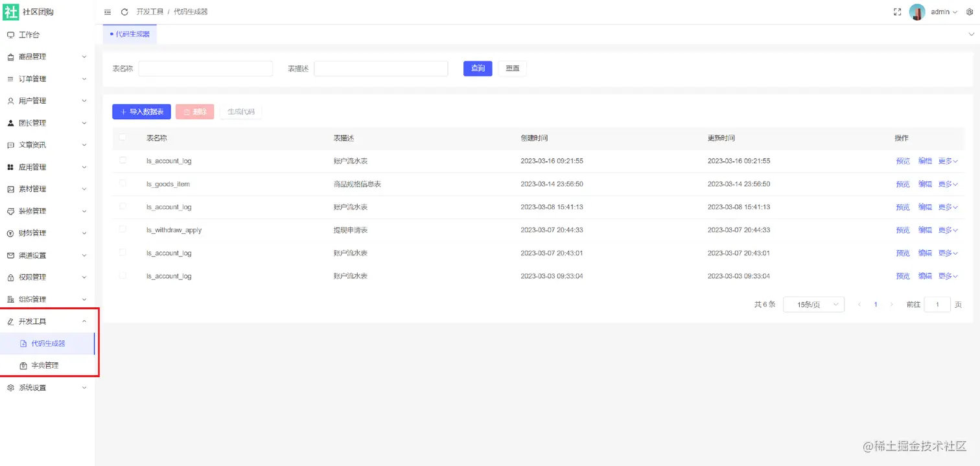The height and width of the screenshot is (466, 980).
Task: Click the 订单管理 list icon
Action: (10, 79)
